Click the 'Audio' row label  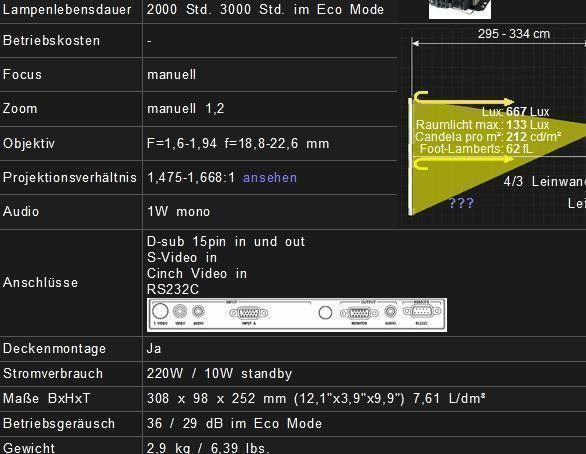pyautogui.click(x=21, y=211)
